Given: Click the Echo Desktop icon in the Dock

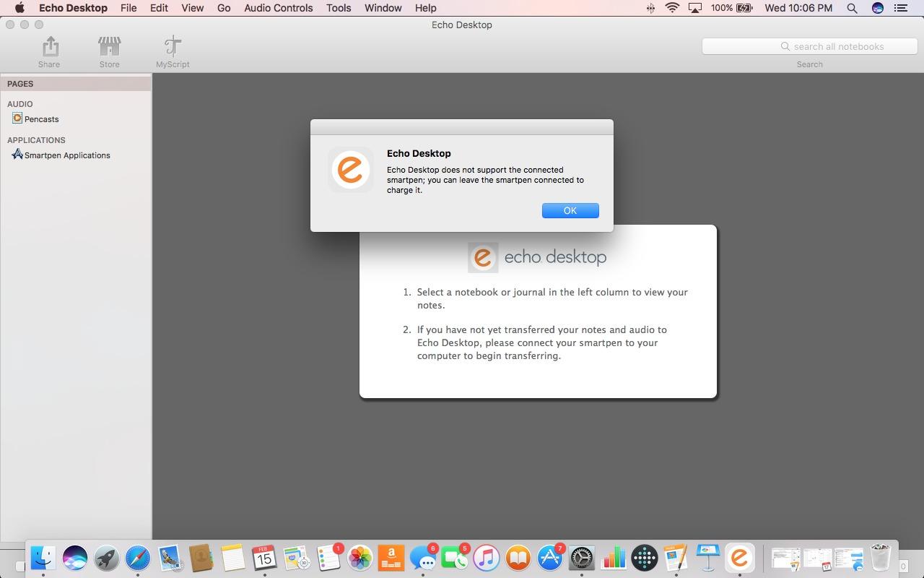Looking at the screenshot, I should 739,558.
